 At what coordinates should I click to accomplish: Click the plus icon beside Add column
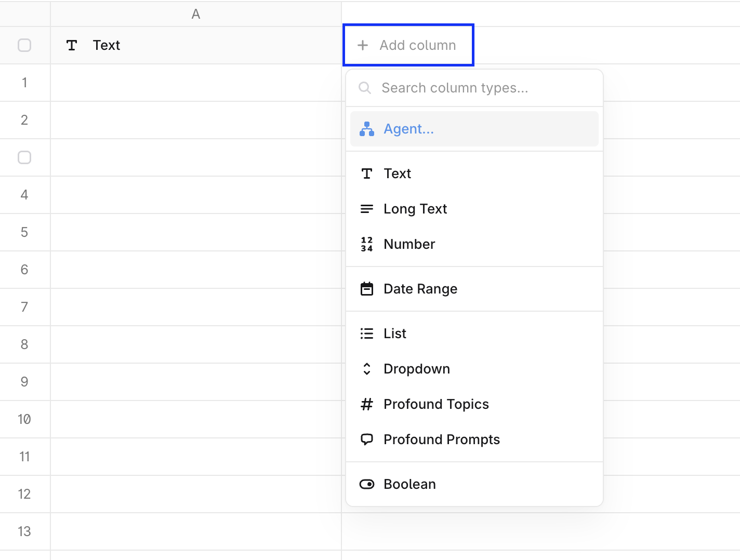363,45
